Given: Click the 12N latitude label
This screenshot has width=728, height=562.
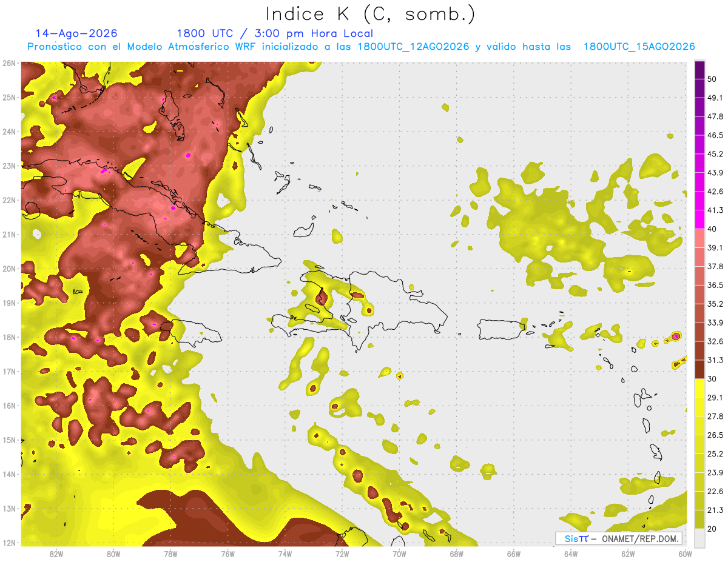Looking at the screenshot, I should click(9, 543).
